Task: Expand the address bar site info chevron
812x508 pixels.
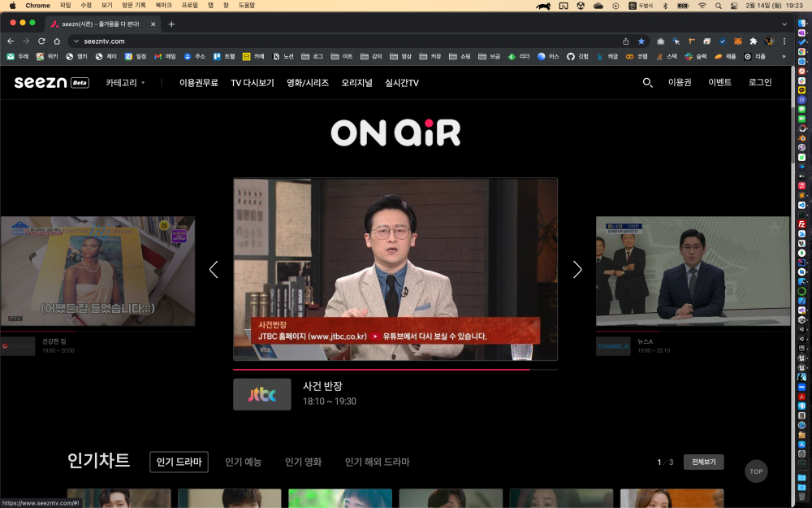Action: (76, 41)
